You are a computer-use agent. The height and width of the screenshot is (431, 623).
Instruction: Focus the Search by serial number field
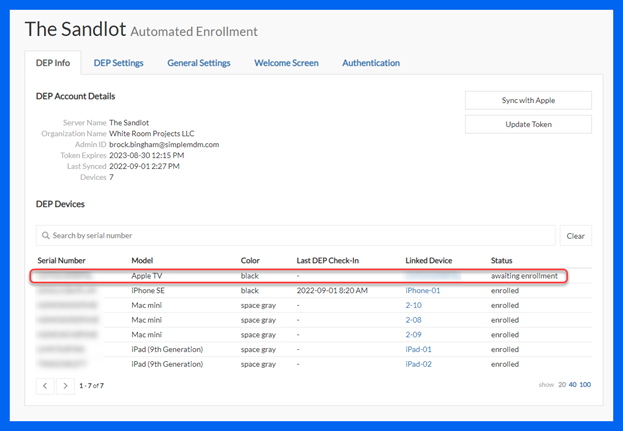[296, 236]
